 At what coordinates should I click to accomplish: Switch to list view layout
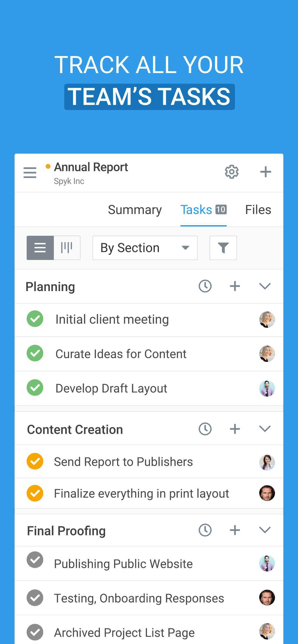[x=40, y=248]
